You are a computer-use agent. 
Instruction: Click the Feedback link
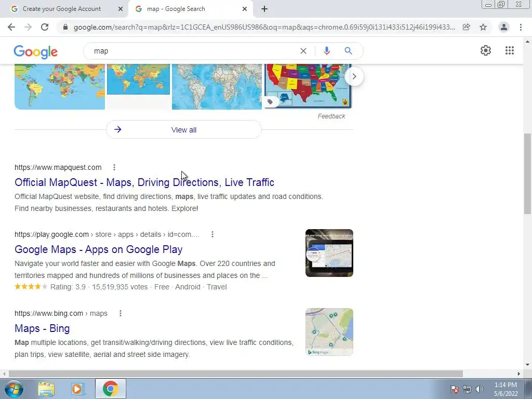coord(331,116)
